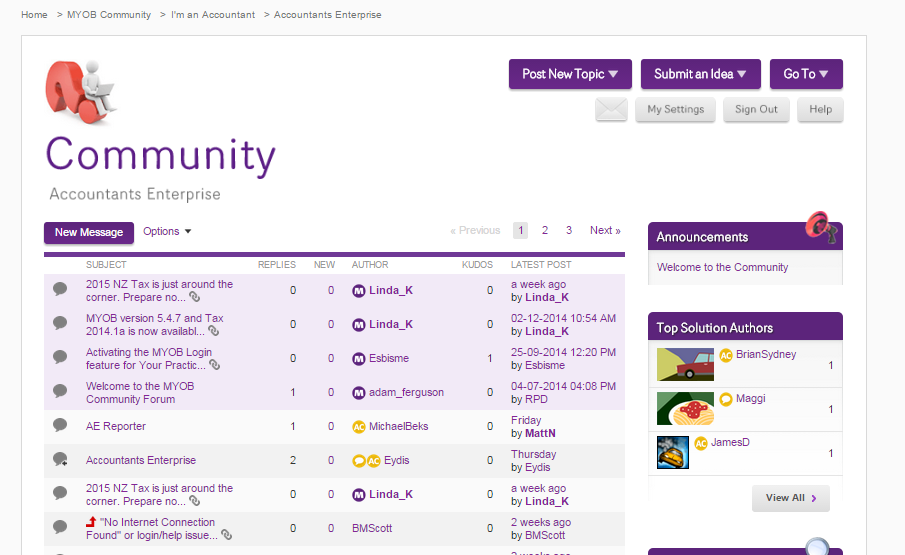Screen dimensions: 905x555
Task: Open the private messages envelope icon
Action: pos(611,109)
